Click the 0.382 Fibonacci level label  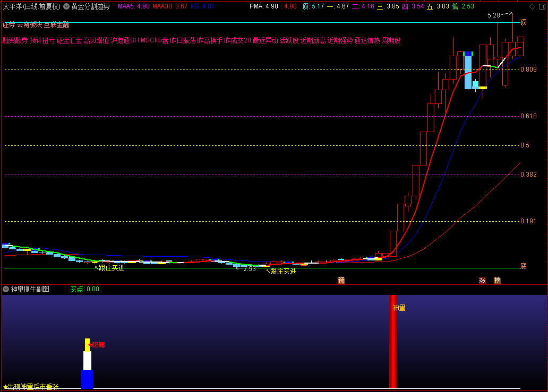528,175
